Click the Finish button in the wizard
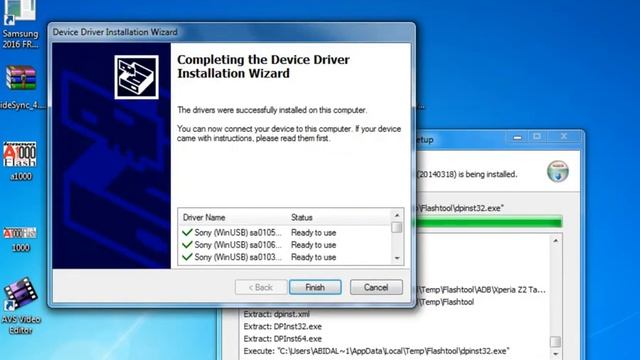 click(315, 287)
